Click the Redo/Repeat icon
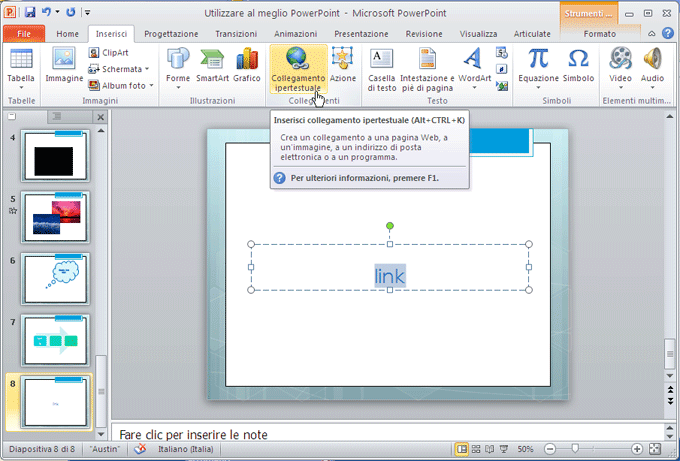680x461 pixels. tap(70, 12)
